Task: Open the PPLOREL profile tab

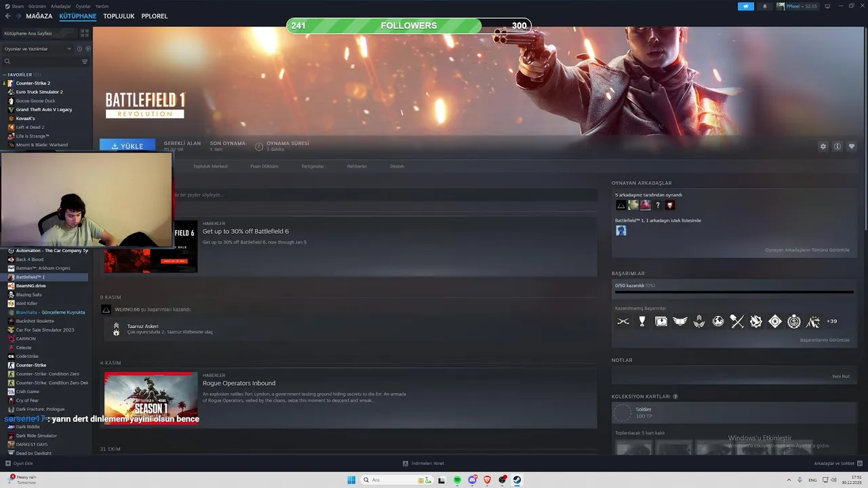Action: (155, 16)
